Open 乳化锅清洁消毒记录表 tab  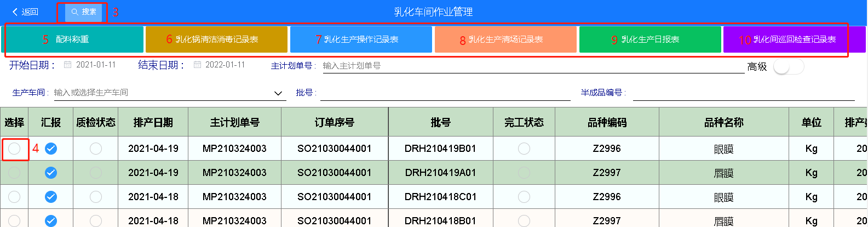coord(216,39)
